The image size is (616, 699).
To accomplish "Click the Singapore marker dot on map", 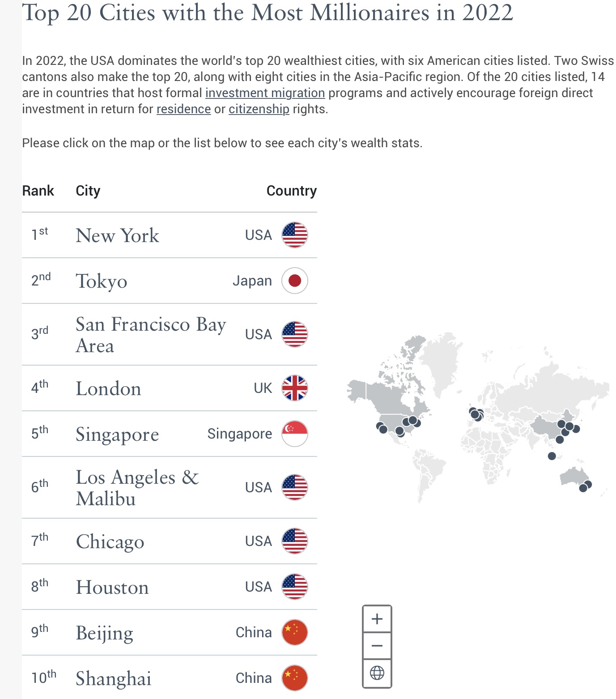I will [552, 456].
